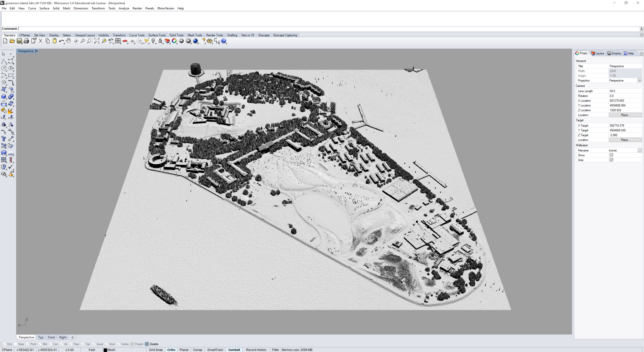Open the Four Viewports layout icon
Image resolution: width=644 pixels, height=352 pixels.
[x=118, y=41]
